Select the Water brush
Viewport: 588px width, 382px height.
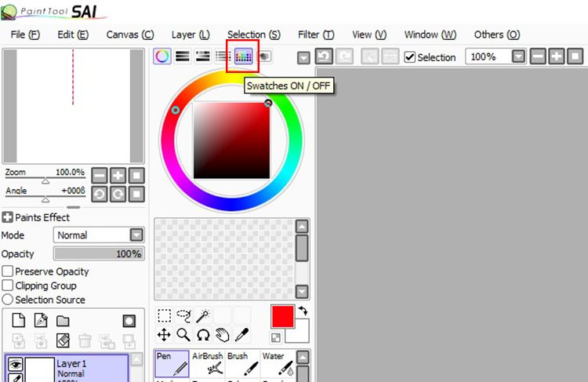pos(278,364)
